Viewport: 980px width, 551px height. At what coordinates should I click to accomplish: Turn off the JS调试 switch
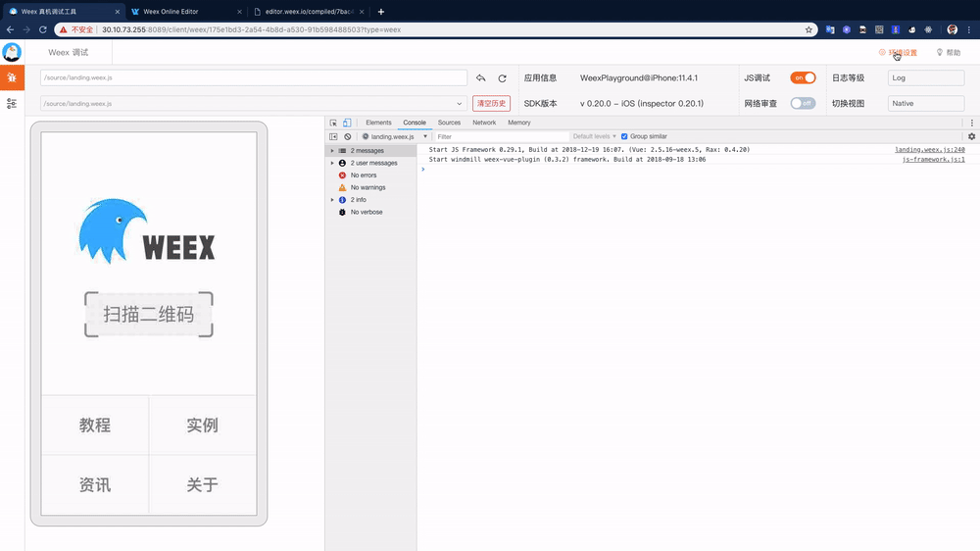tap(803, 77)
